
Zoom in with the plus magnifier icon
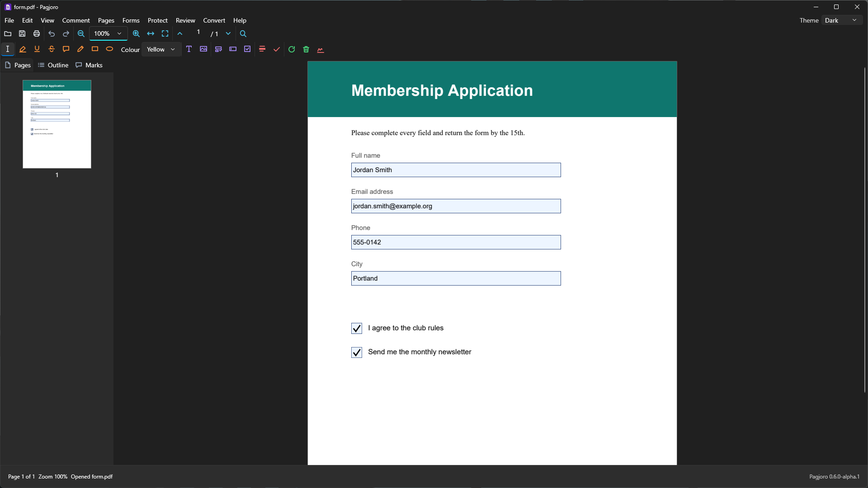pyautogui.click(x=136, y=34)
